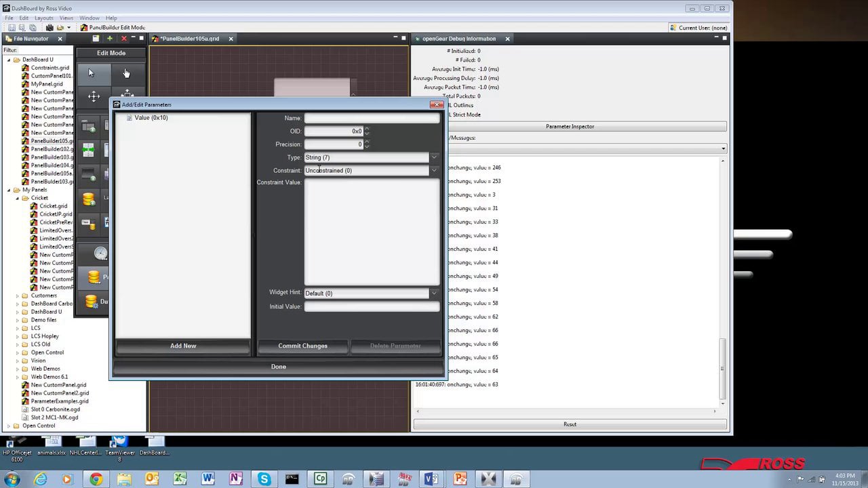Click the Add New button
868x488 pixels.
point(183,346)
